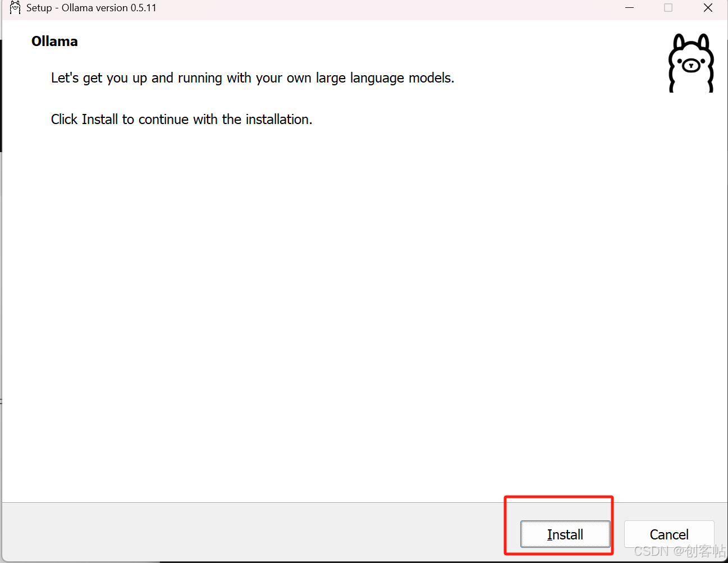The image size is (728, 563).
Task: Click the disabled maximize window button
Action: 668,8
